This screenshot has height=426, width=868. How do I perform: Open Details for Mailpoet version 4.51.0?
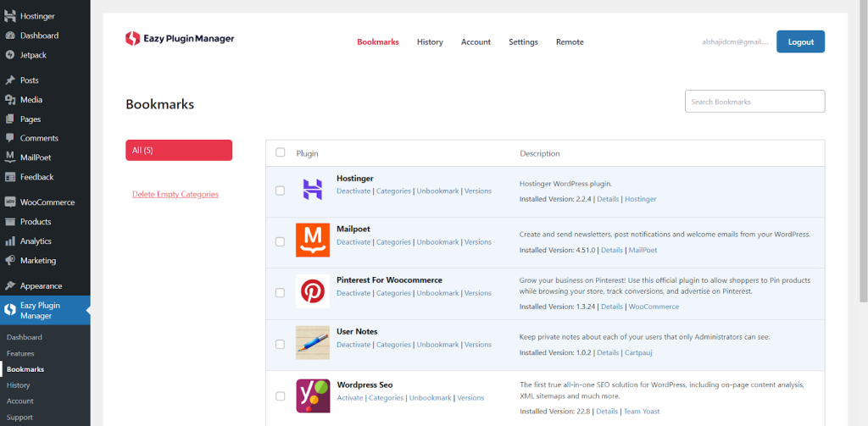(612, 250)
